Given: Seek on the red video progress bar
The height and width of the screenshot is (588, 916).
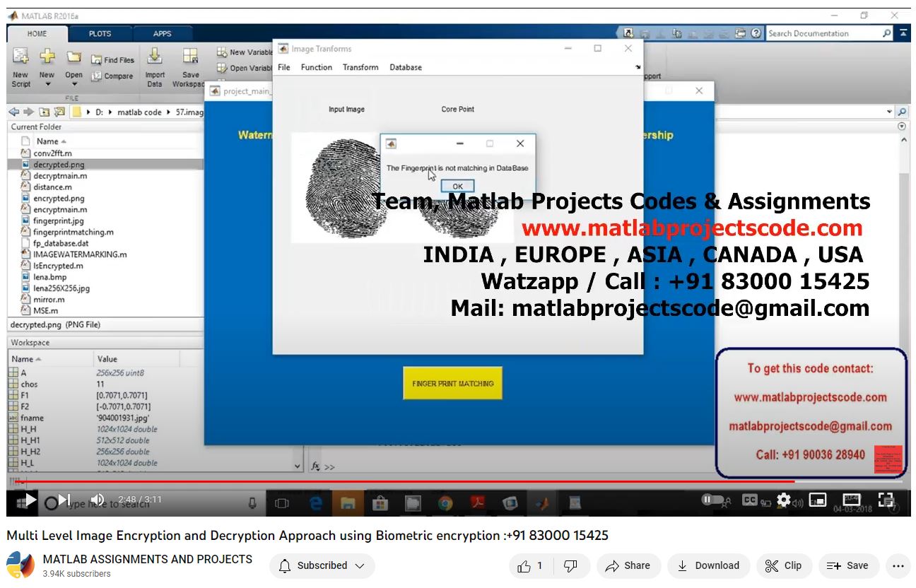Looking at the screenshot, I should pos(424,482).
